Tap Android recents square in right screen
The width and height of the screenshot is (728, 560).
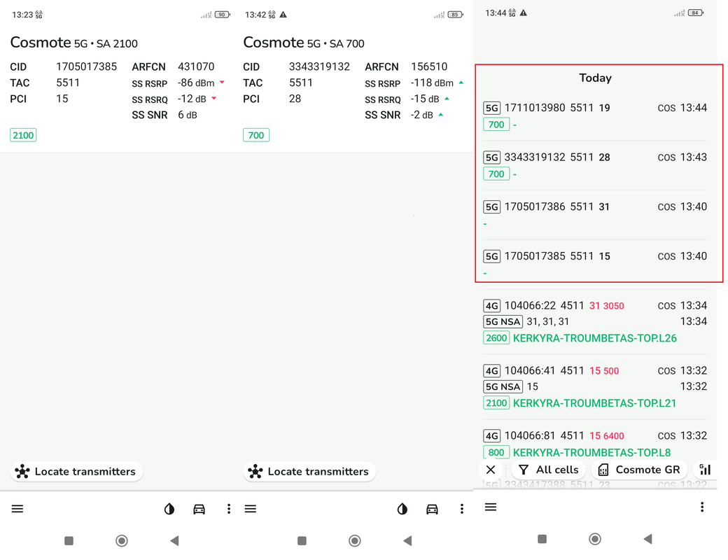tap(542, 538)
